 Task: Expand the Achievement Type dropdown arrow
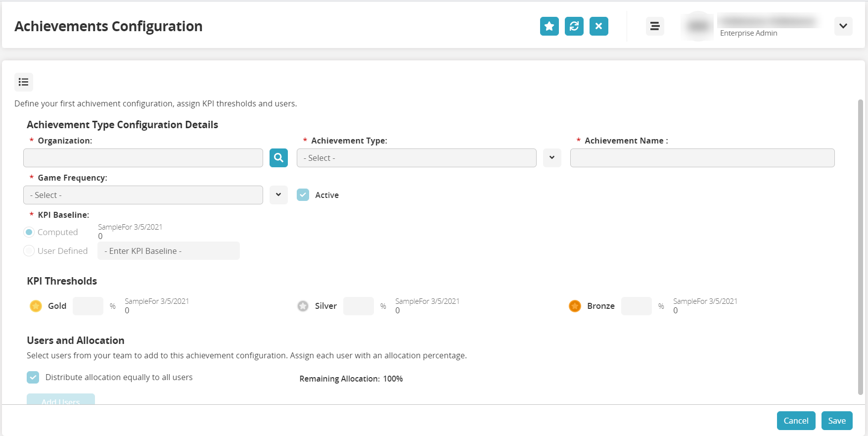[x=552, y=158]
